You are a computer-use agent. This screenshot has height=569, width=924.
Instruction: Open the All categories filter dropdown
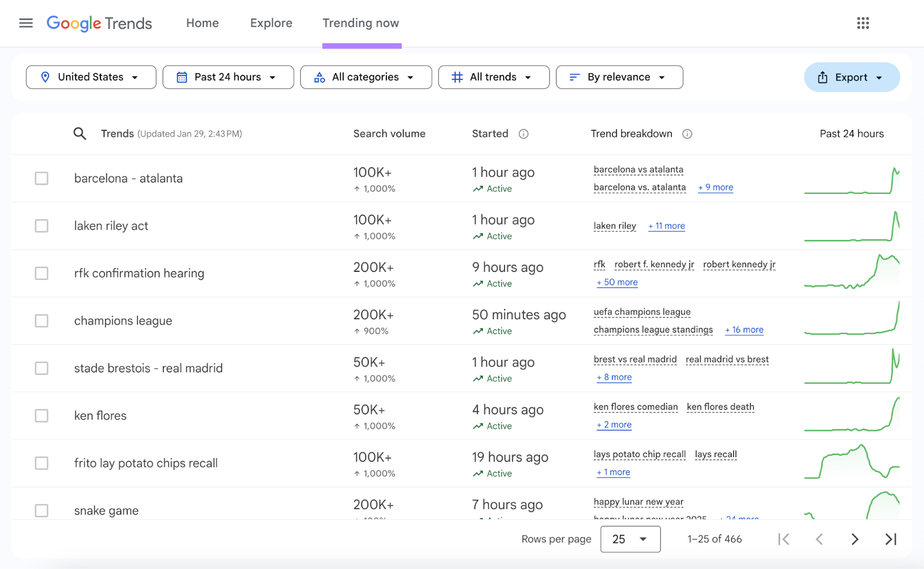(x=366, y=77)
